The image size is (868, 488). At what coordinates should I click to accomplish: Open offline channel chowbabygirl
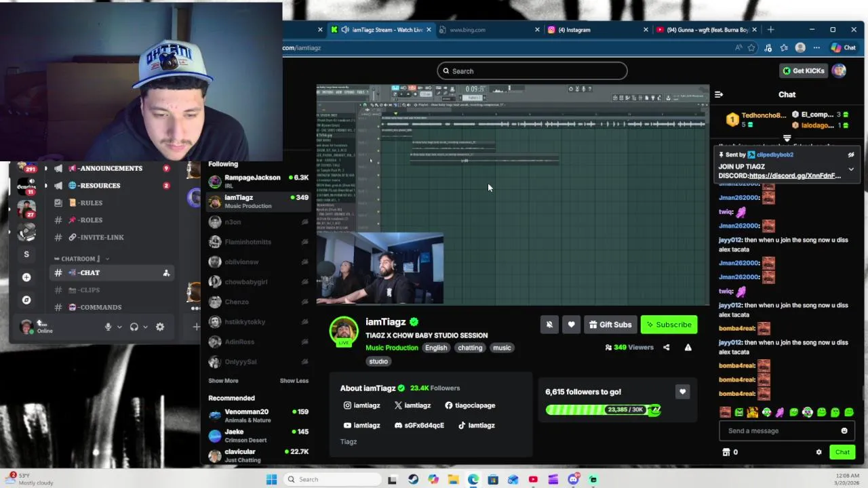pos(258,282)
